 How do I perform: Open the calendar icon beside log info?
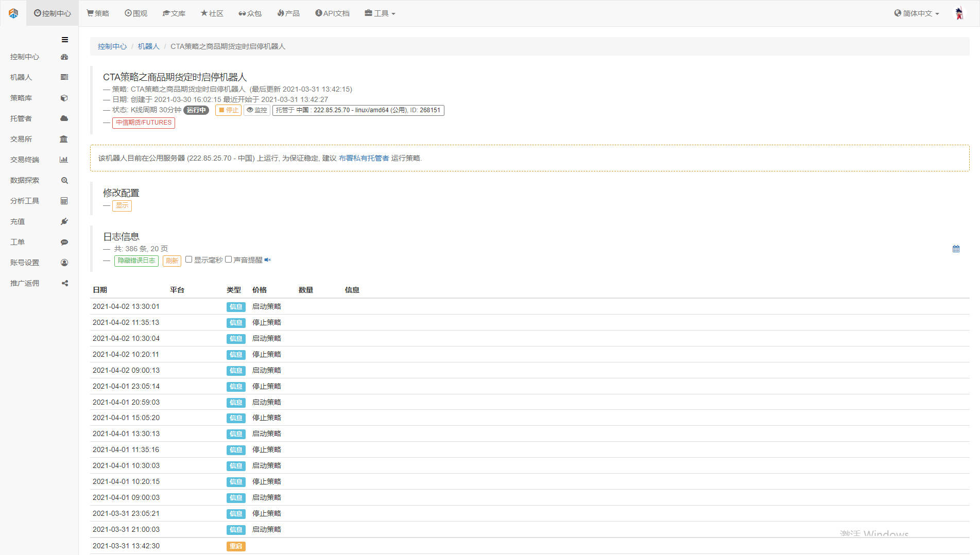956,249
